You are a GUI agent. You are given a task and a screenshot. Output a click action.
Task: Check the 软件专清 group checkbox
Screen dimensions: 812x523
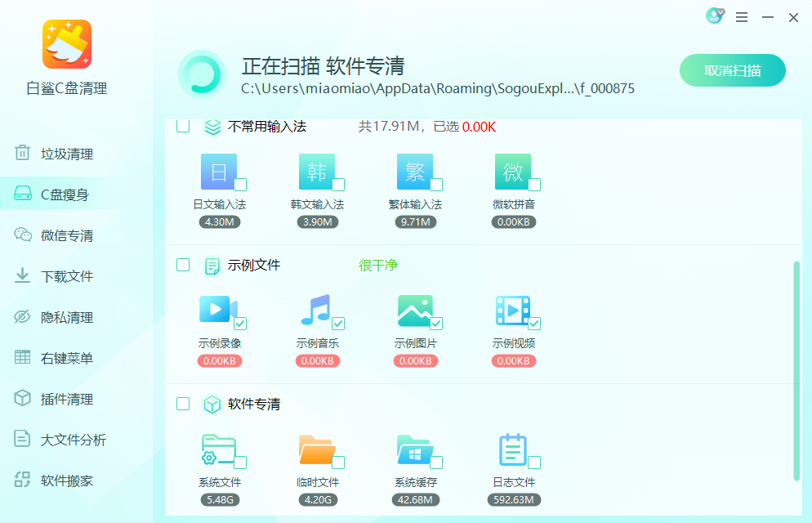click(x=183, y=404)
